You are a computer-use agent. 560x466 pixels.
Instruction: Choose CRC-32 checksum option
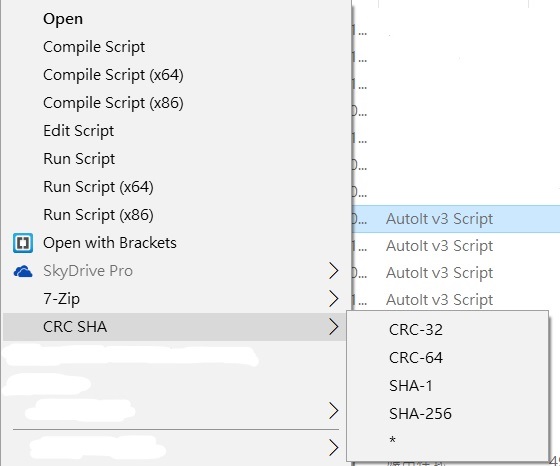click(x=448, y=330)
